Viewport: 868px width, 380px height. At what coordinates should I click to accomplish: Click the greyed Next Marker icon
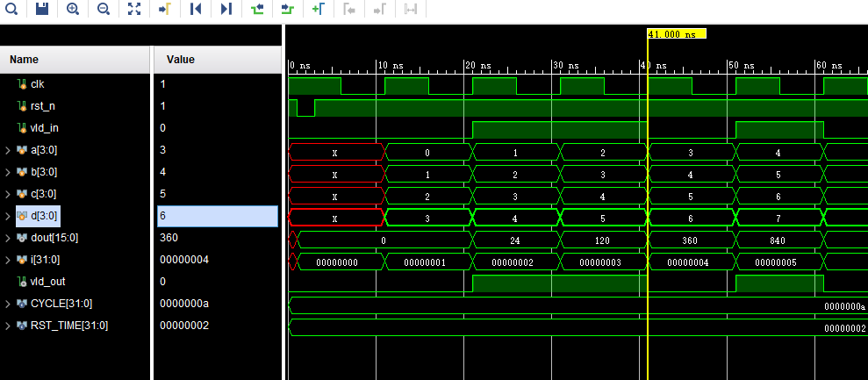(x=379, y=9)
